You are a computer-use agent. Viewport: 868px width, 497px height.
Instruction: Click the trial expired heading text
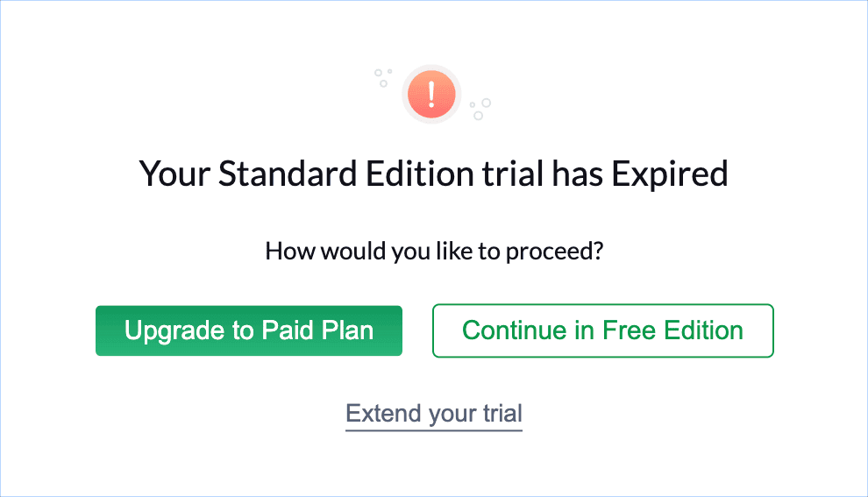click(x=434, y=174)
